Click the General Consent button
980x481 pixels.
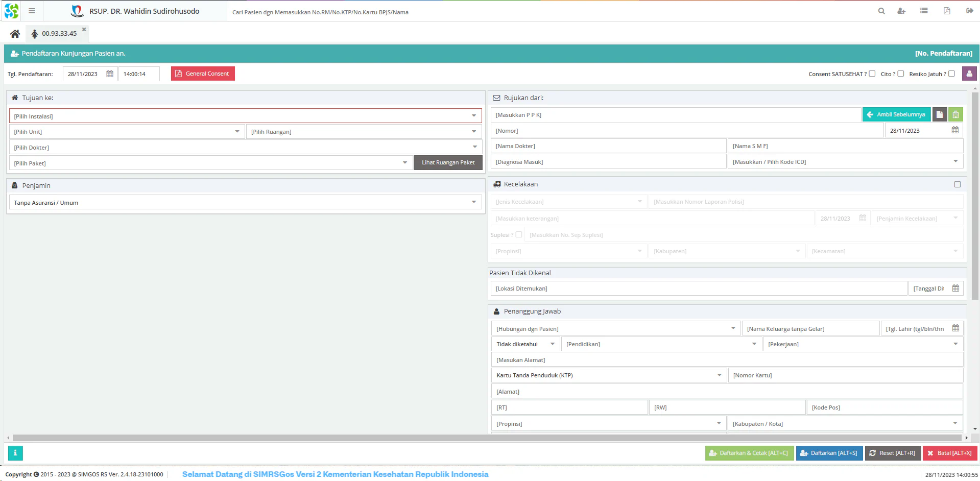pyautogui.click(x=203, y=74)
